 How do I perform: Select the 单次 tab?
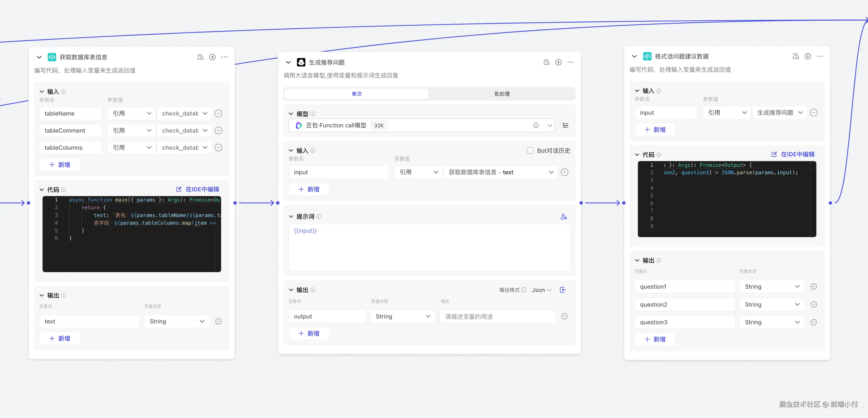pyautogui.click(x=356, y=94)
